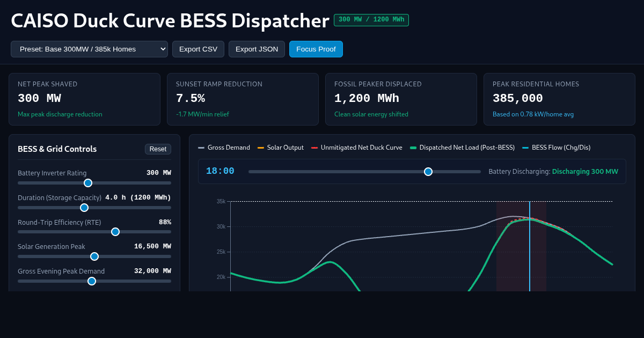Toggle BESS Flow (Chg/Dis) legend entry

pos(556,148)
